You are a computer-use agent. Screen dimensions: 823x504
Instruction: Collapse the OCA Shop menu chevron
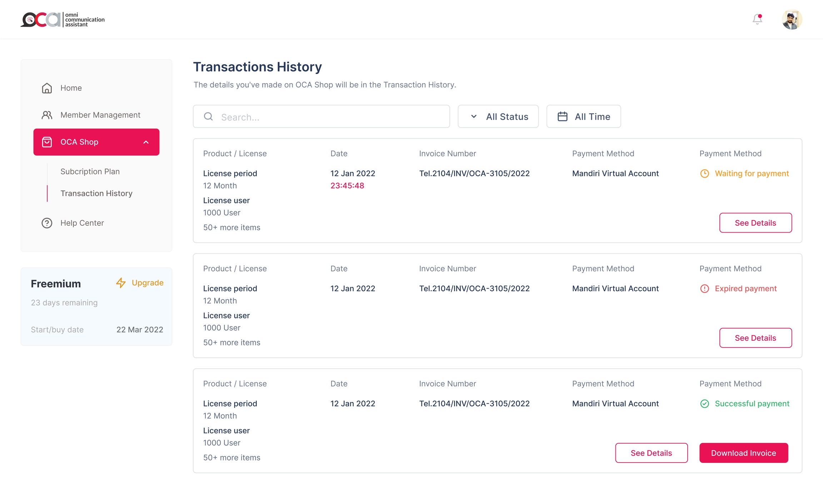point(146,142)
